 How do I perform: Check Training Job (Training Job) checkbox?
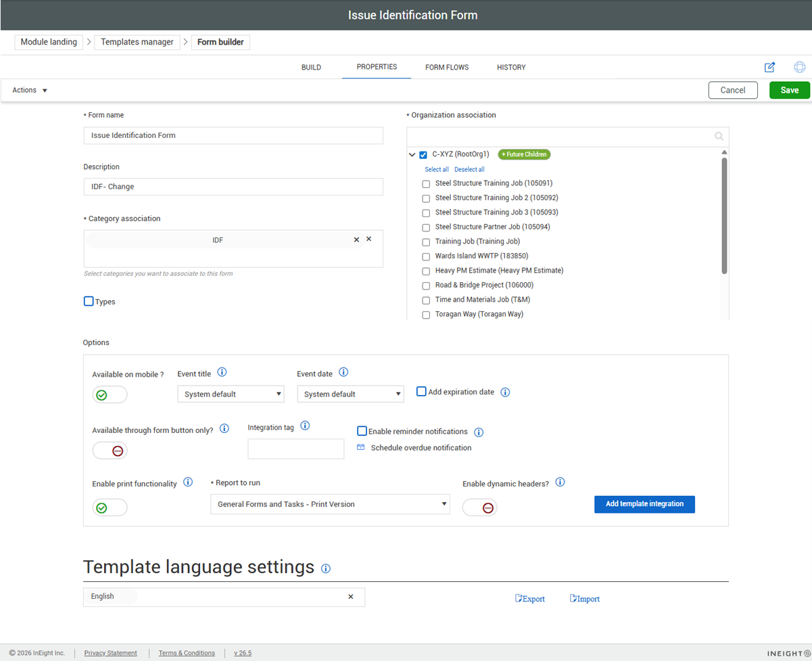tap(426, 242)
